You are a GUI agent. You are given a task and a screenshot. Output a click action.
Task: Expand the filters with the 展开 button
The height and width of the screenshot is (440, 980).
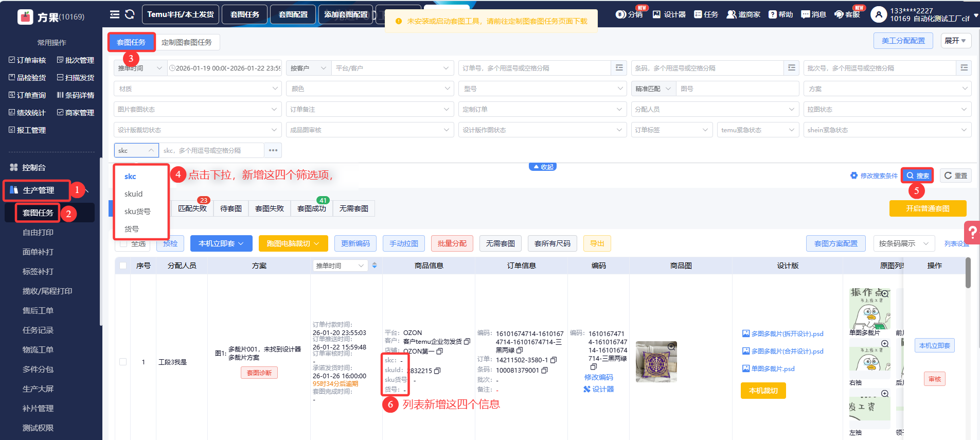pyautogui.click(x=955, y=41)
